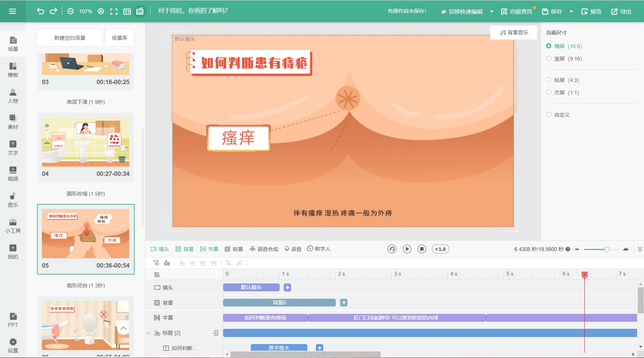Click the timeline grid layout icon
This screenshot has height=358, width=644.
(x=167, y=263)
